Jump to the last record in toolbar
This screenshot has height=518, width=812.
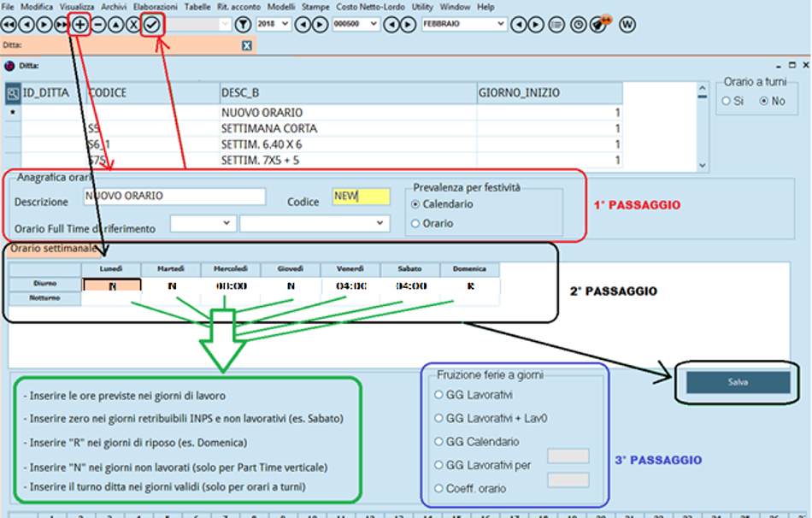tap(62, 24)
